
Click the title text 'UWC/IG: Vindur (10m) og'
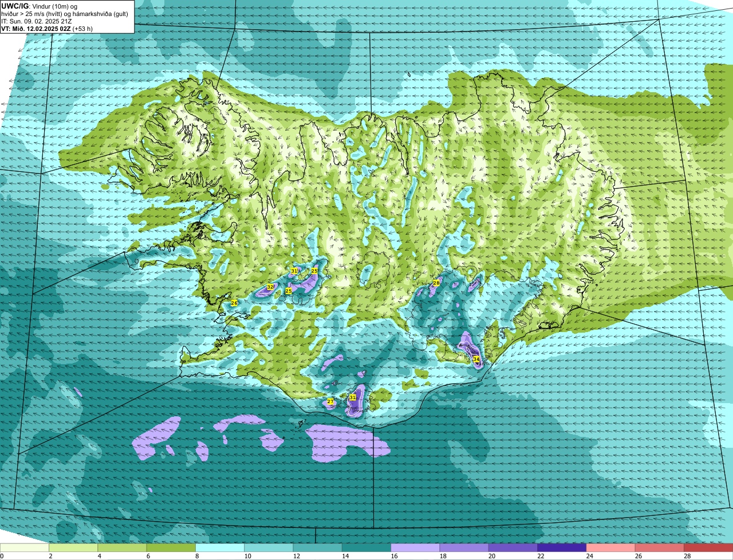39,6
